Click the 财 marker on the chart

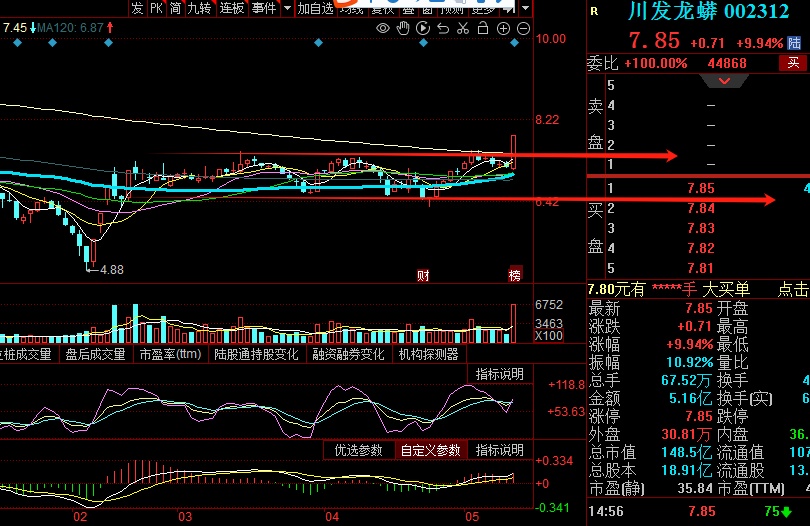pos(423,275)
